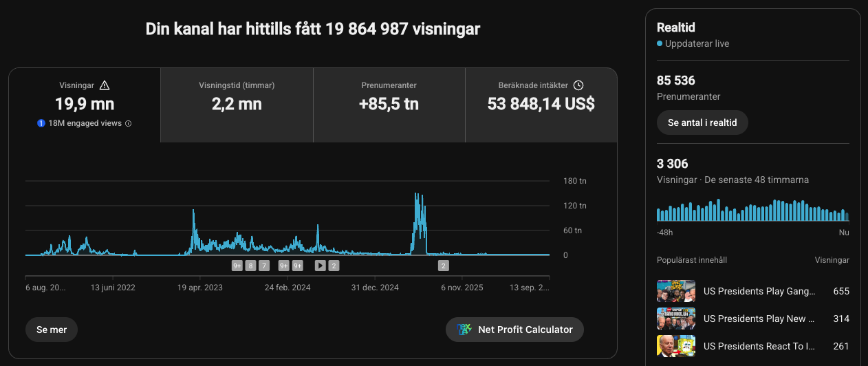Click the 13 juni 2022 axis label
The height and width of the screenshot is (366, 868).
(x=113, y=288)
